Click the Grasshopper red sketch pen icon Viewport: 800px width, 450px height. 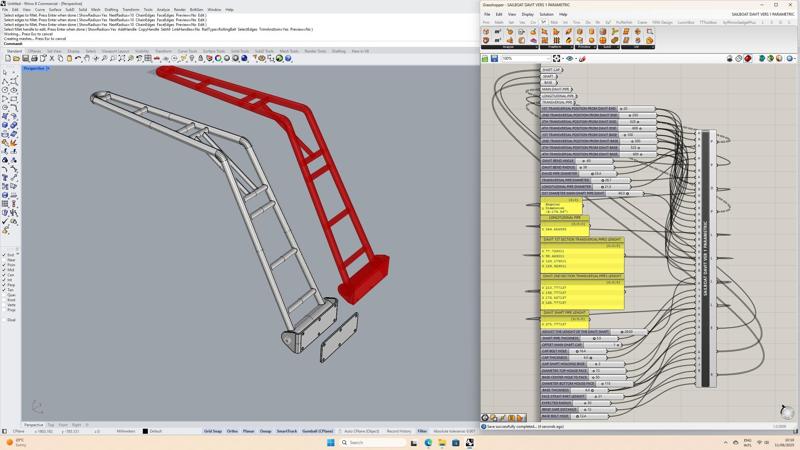click(x=582, y=59)
